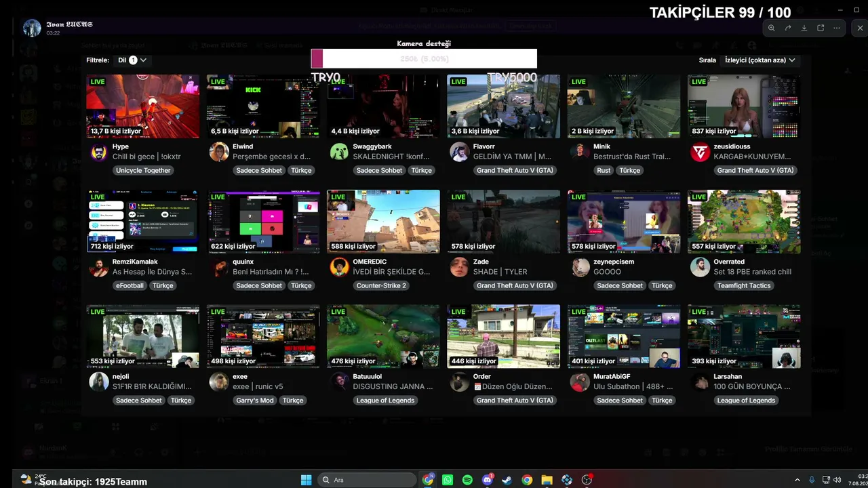Open OMEREDIC's Counter-Strike stream thumbnail
Screen dimensions: 868x488
(x=383, y=222)
